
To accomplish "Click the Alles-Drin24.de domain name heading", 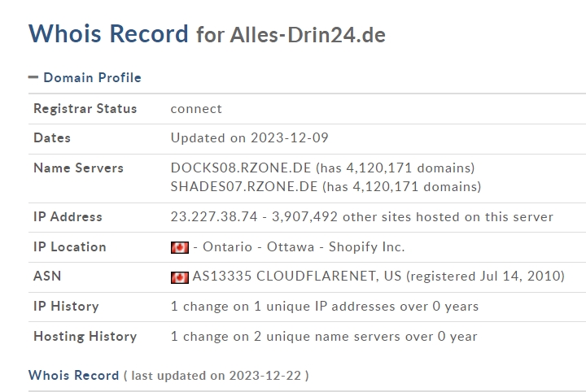I will point(308,35).
